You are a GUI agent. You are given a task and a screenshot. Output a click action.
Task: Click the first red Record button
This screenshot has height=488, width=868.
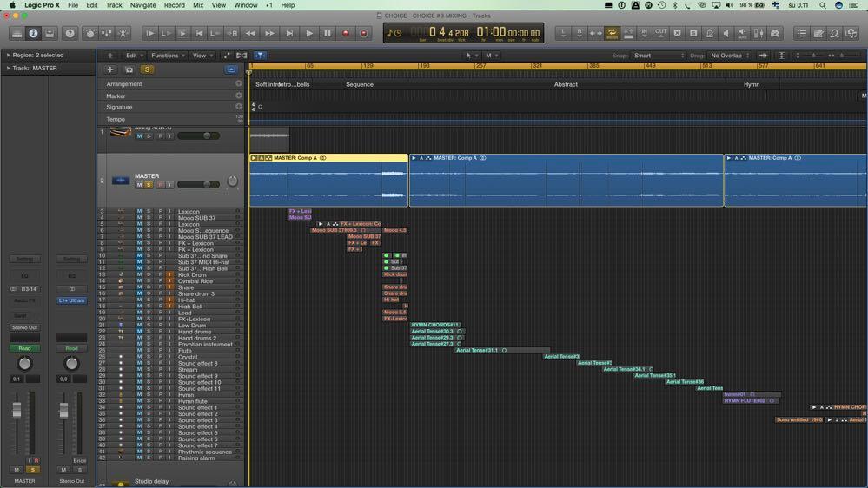346,33
